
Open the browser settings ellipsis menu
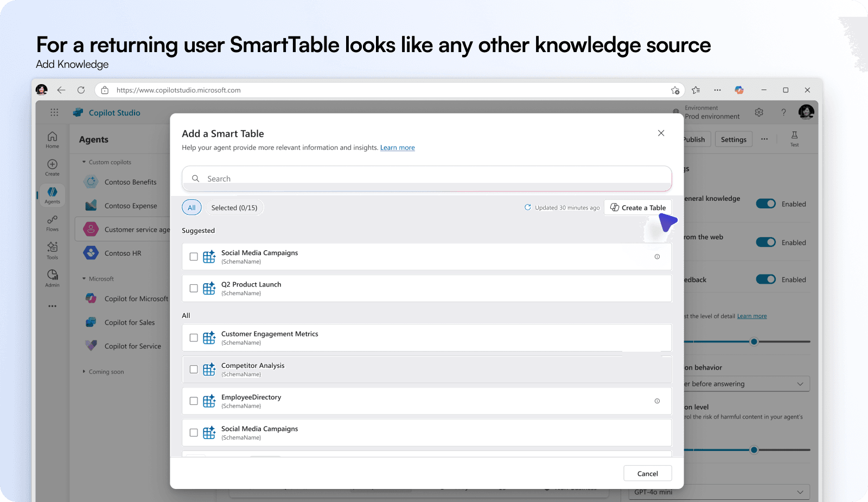717,90
